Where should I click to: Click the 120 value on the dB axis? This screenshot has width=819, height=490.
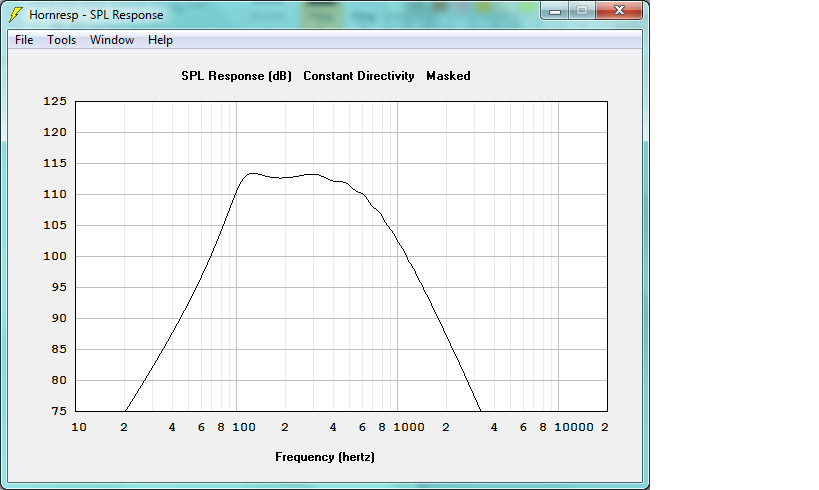(55, 132)
